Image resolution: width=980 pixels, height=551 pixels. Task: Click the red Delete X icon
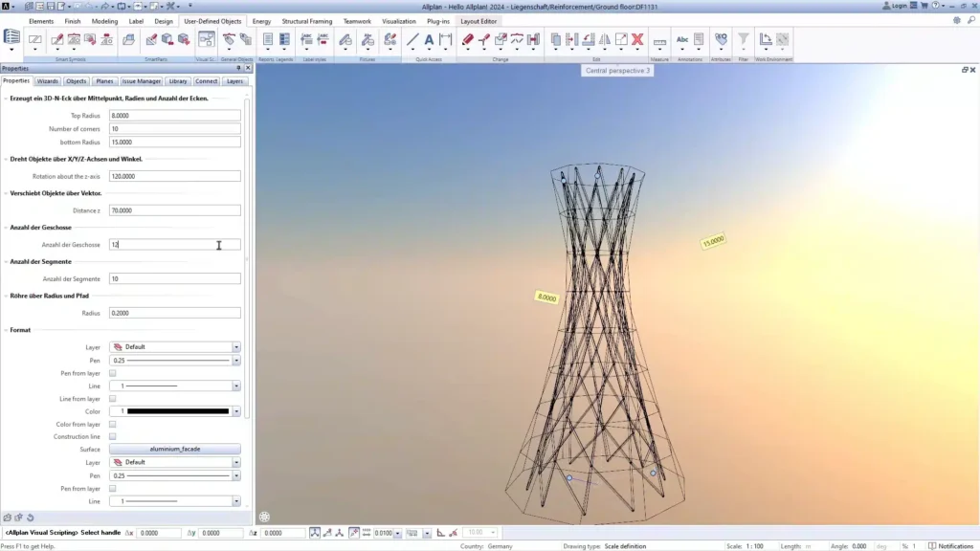pos(636,39)
